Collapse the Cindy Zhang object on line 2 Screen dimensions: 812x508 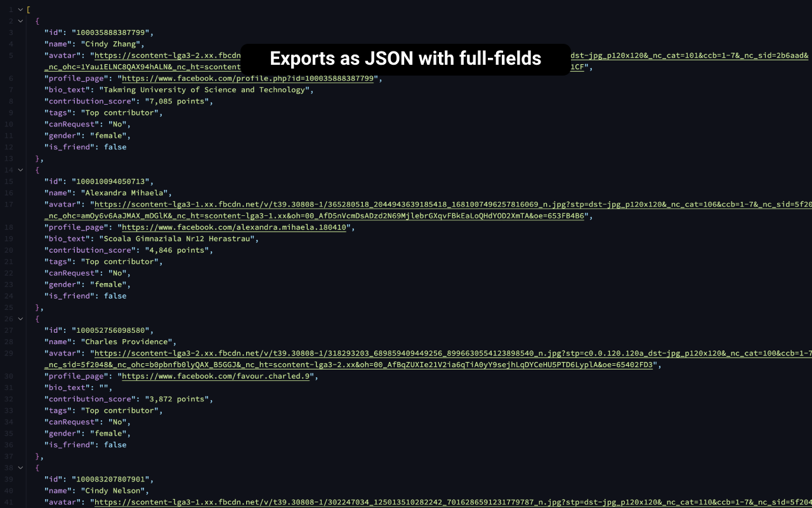point(20,21)
